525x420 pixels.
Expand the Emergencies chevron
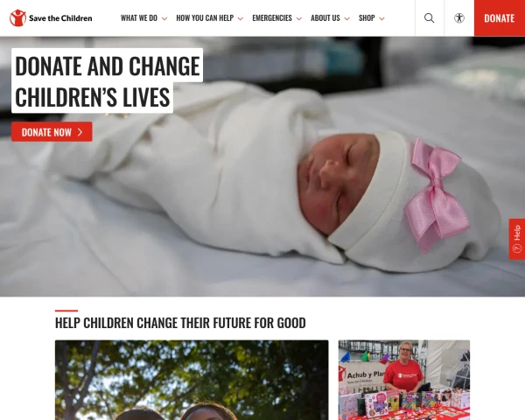click(x=299, y=18)
